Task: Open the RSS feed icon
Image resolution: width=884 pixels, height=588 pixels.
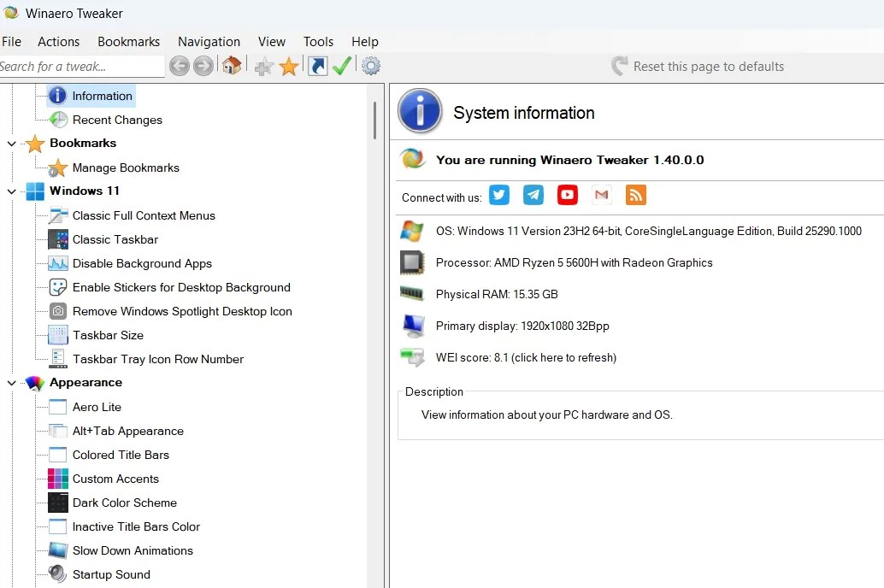Action: click(x=635, y=195)
